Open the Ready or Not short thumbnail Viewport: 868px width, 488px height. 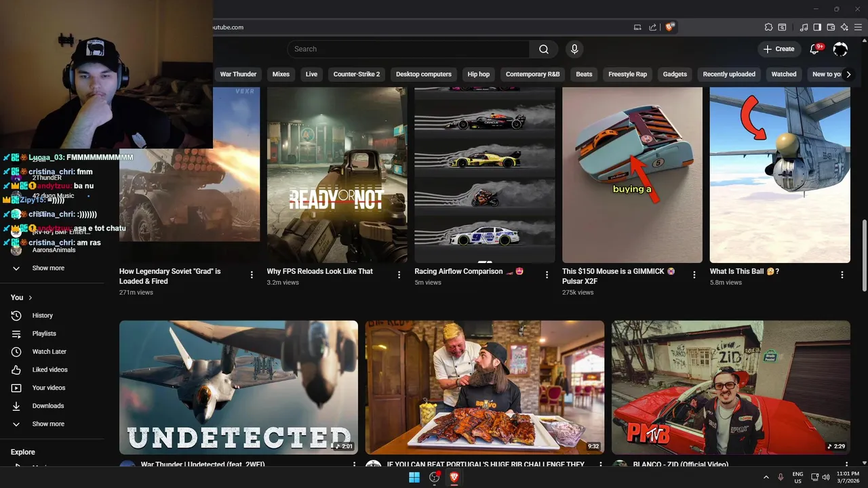[x=337, y=175]
